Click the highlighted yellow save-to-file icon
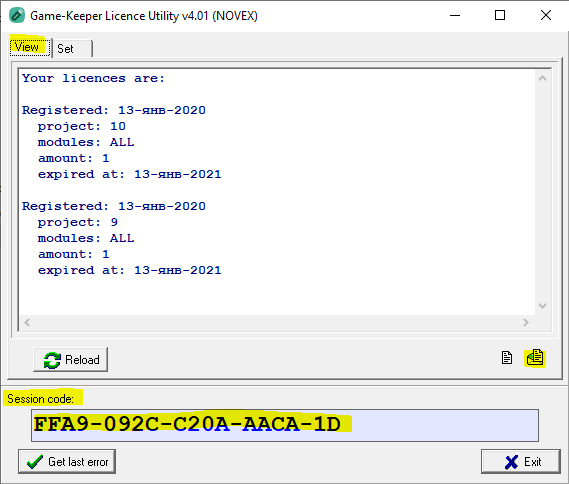This screenshot has width=569, height=484. [535, 358]
